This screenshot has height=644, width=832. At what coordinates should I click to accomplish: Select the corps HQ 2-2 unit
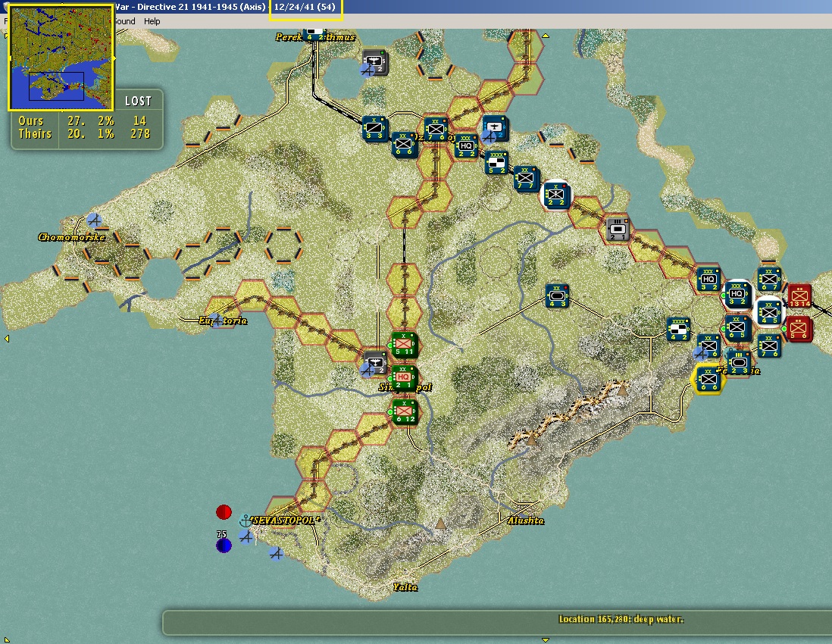point(466,145)
